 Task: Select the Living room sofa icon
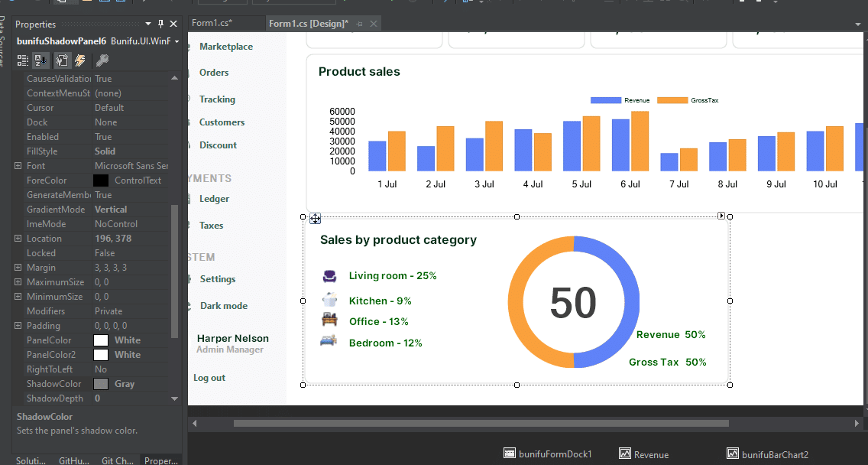pos(329,275)
